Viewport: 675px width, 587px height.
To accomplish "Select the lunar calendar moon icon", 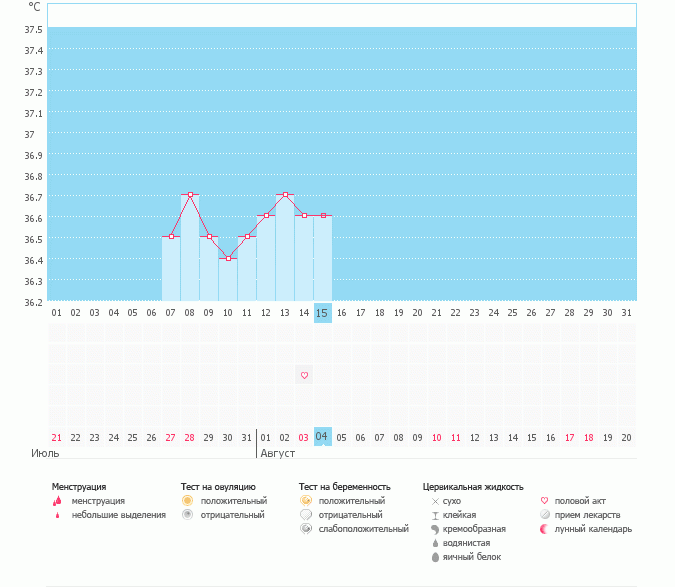I will [544, 528].
